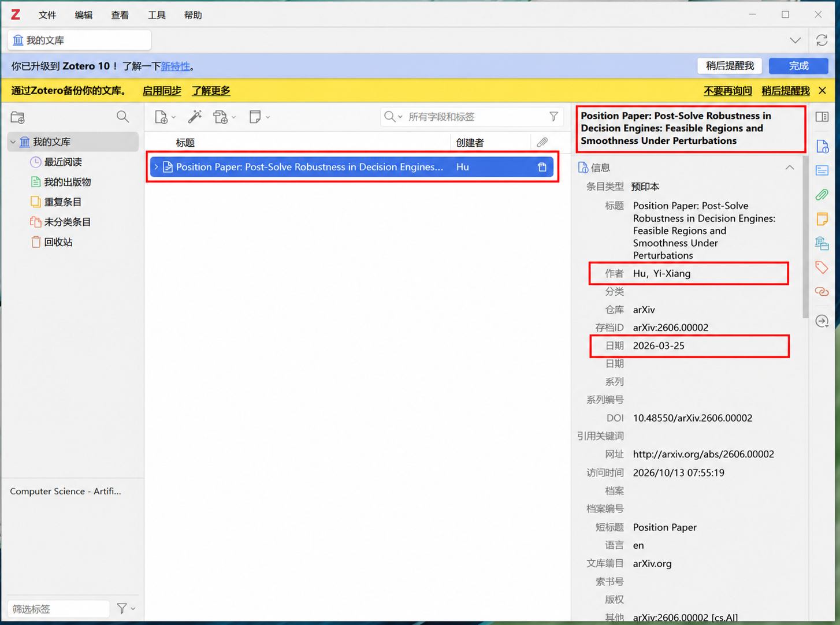Collapse the 我的文库 library tree
This screenshot has width=840, height=625.
click(13, 142)
